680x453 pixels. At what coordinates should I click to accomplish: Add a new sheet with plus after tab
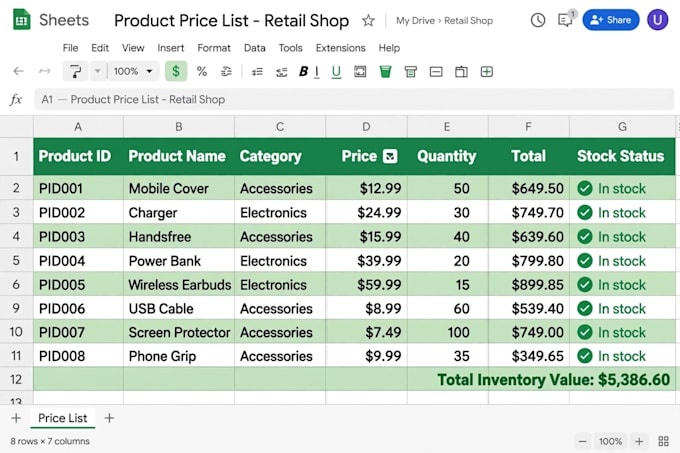click(109, 418)
